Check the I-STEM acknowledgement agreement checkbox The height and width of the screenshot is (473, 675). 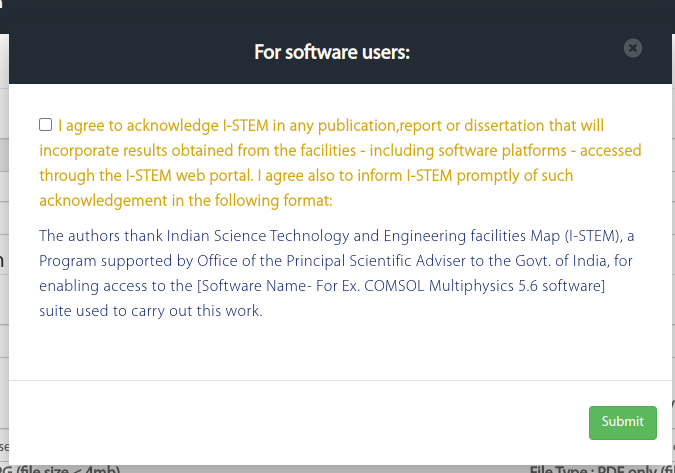tap(46, 125)
